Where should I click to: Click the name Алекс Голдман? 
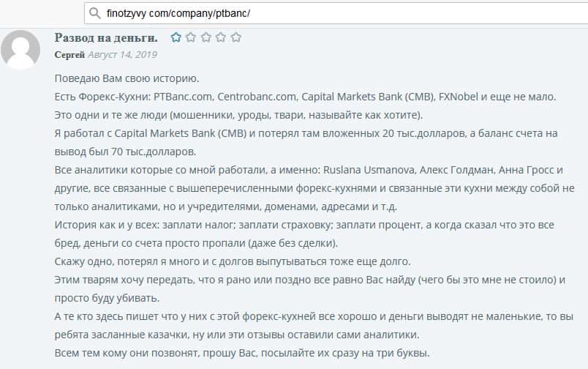click(453, 171)
